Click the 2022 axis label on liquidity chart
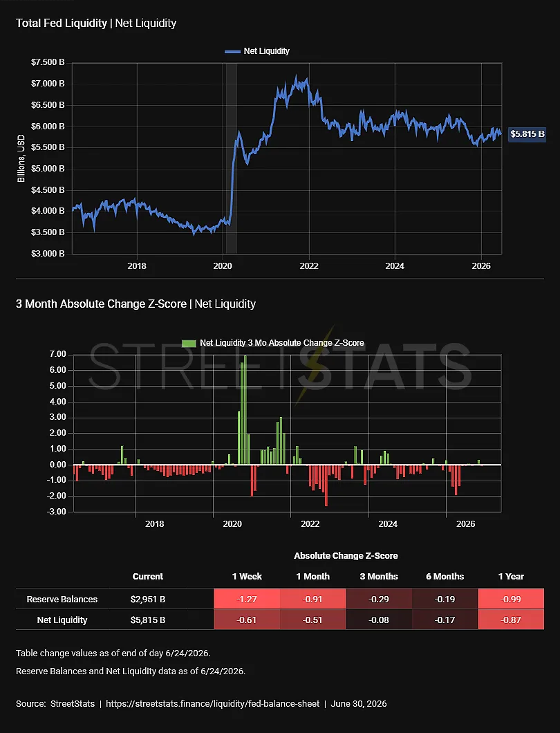The image size is (560, 733). click(309, 266)
